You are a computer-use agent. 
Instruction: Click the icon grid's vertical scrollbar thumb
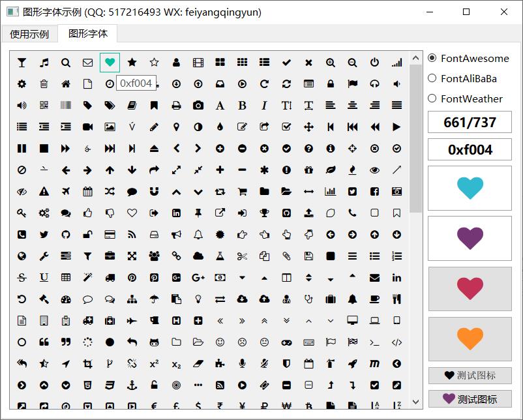pos(415,137)
